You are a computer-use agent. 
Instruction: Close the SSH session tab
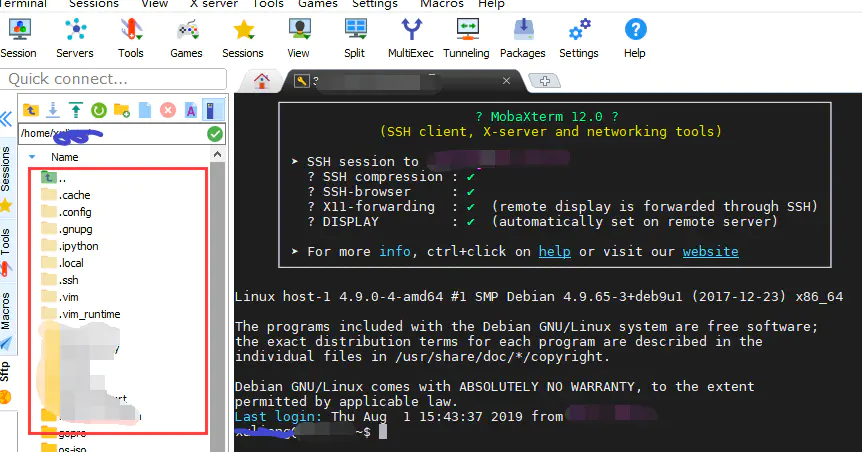(x=506, y=81)
